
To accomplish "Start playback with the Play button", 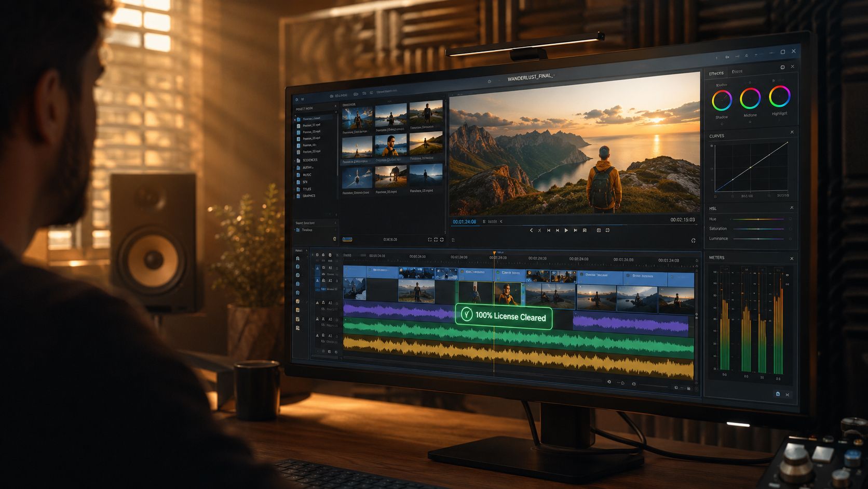I will pyautogui.click(x=566, y=230).
